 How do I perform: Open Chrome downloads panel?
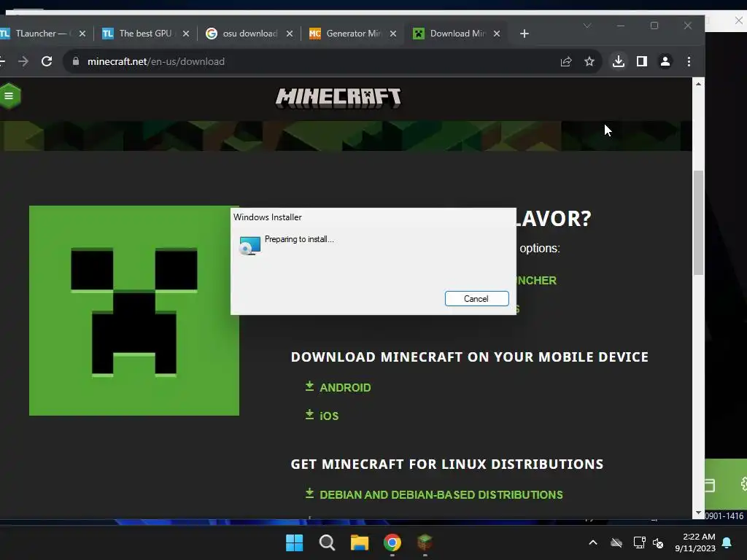pos(619,61)
